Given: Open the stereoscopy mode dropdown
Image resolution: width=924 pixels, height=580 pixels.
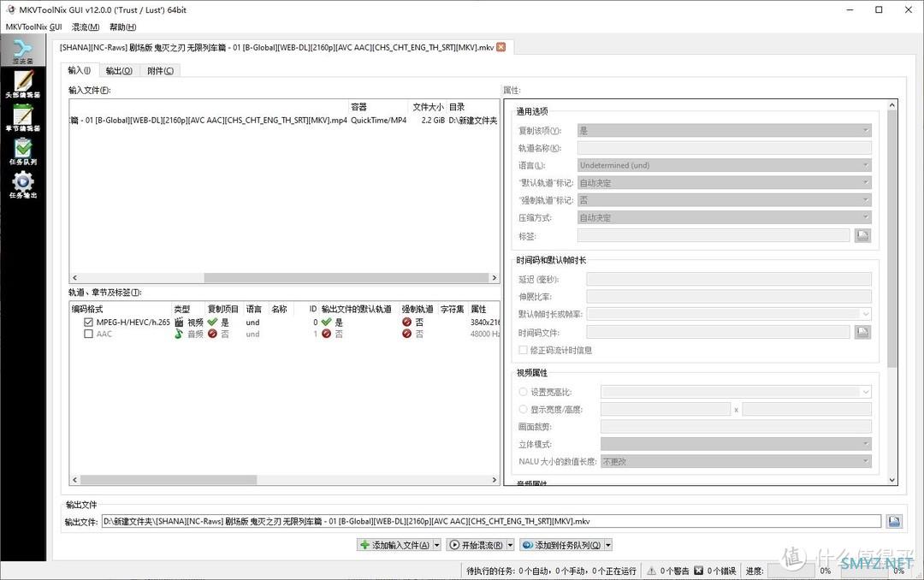Looking at the screenshot, I should (736, 444).
